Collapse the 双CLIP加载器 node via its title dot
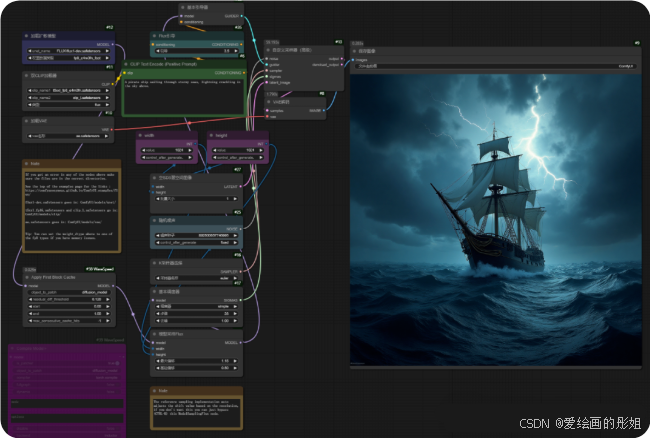 (27, 75)
